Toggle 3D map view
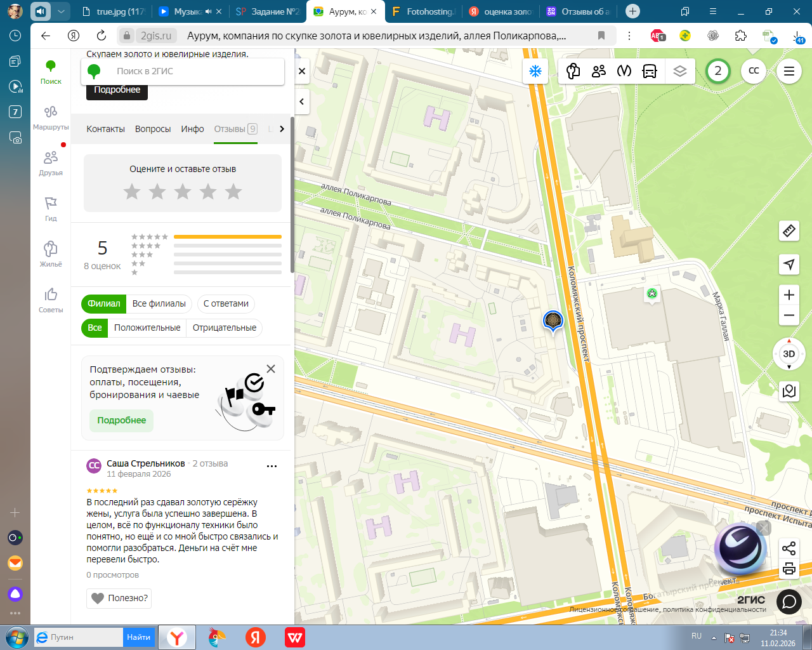Viewport: 812px width, 650px height. (789, 354)
